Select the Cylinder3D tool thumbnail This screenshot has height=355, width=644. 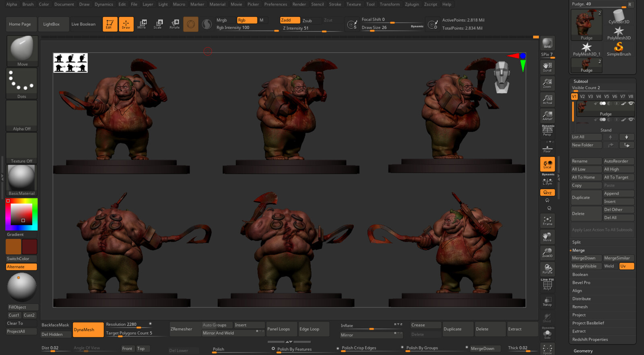(619, 17)
